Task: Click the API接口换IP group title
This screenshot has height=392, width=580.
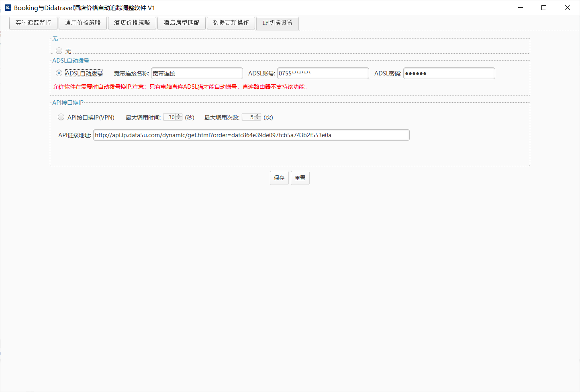Action: (68, 103)
